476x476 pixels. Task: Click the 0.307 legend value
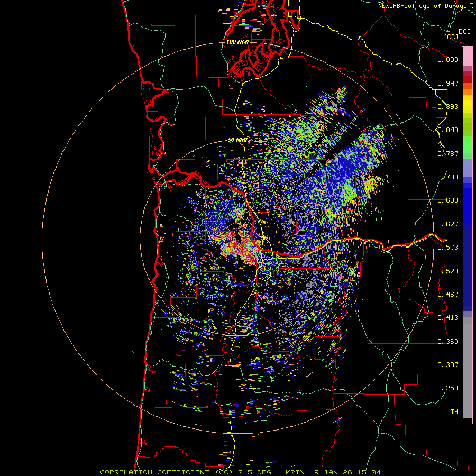448,365
